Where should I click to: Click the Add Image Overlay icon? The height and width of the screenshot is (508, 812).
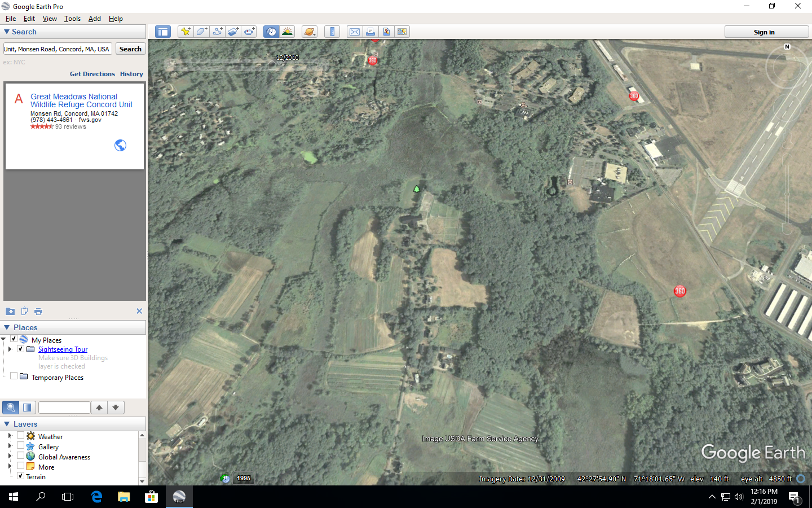pos(233,32)
